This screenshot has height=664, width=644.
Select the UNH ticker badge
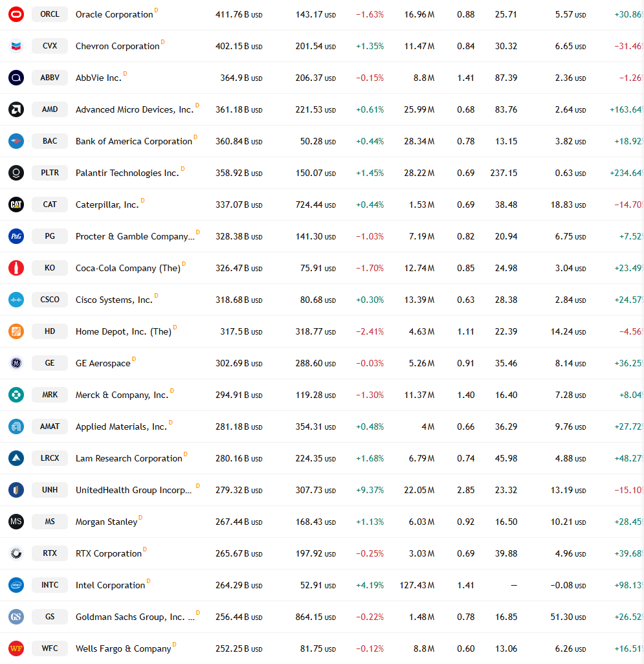coord(50,490)
